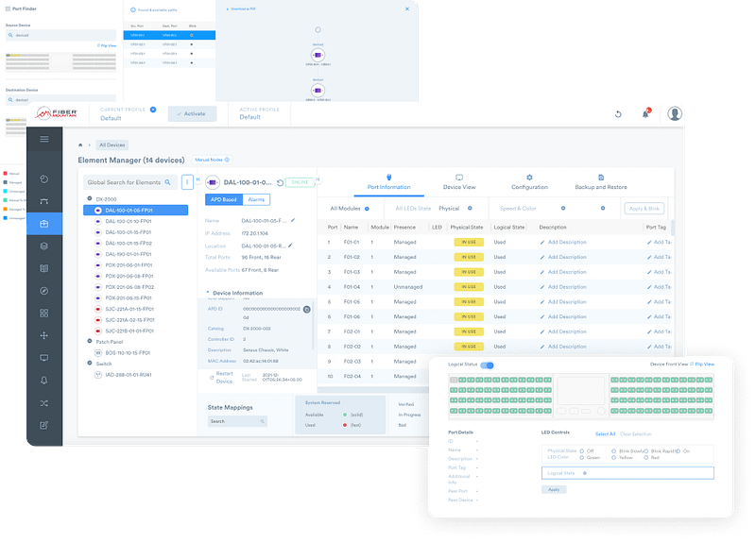Open the compass sidebar icon

(43, 291)
